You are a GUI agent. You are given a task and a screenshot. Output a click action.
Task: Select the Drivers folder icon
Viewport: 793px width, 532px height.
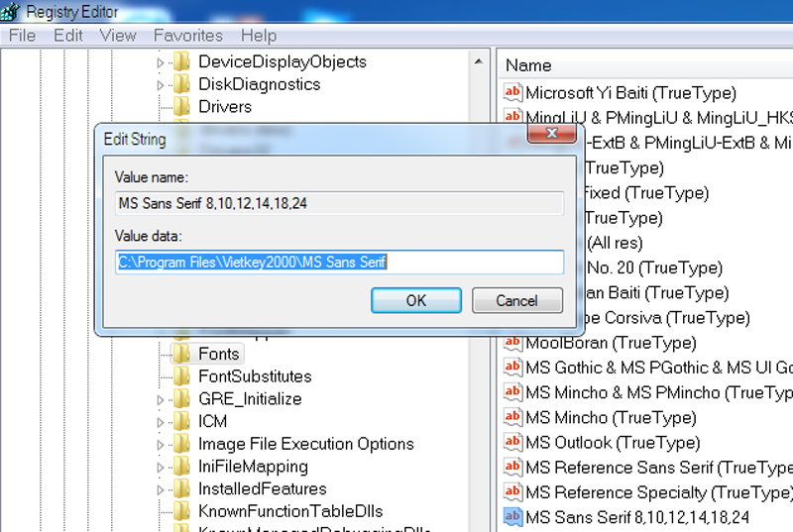click(182, 106)
